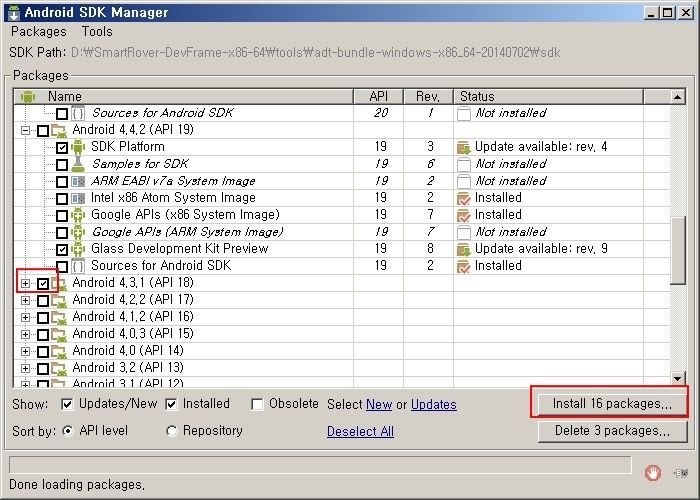Click the Samples for SDK flask icon
The height and width of the screenshot is (500, 700).
coord(78,164)
